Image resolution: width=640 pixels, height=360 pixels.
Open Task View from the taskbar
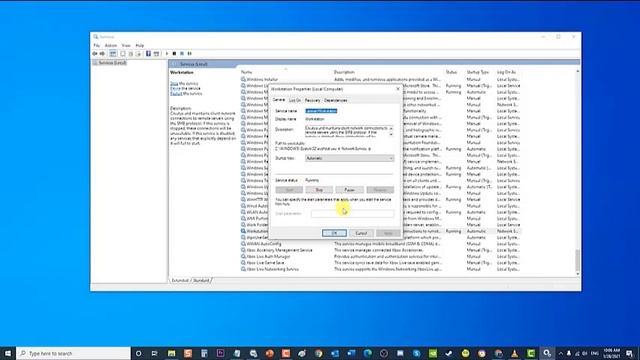154,353
